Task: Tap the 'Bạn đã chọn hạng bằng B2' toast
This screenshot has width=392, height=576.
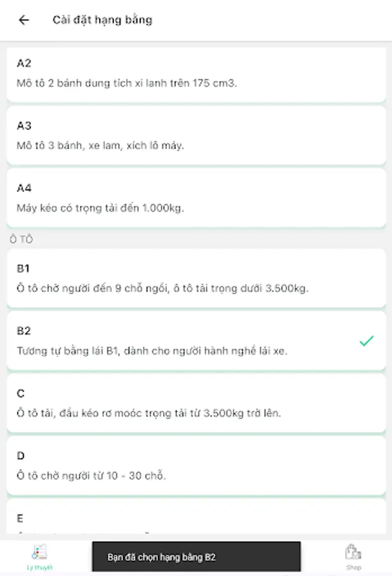Action: (196, 557)
